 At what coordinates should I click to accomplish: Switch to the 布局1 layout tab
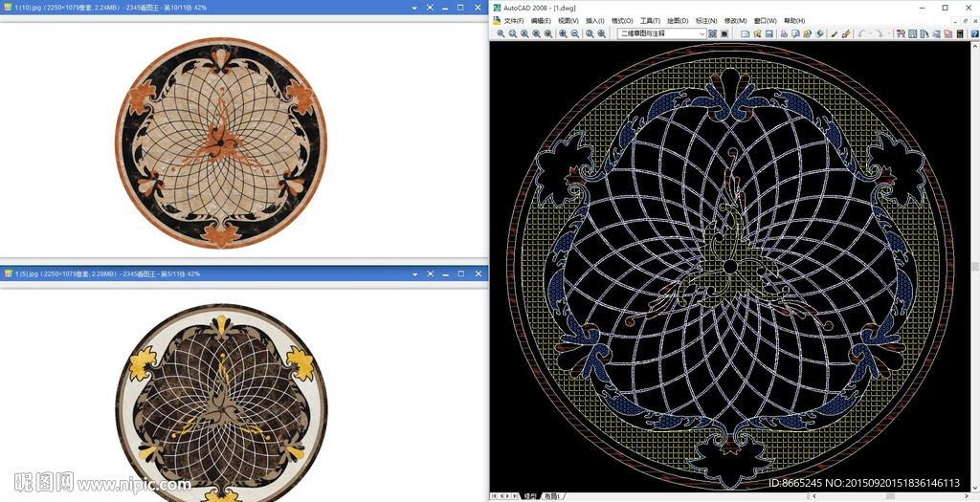tap(552, 496)
